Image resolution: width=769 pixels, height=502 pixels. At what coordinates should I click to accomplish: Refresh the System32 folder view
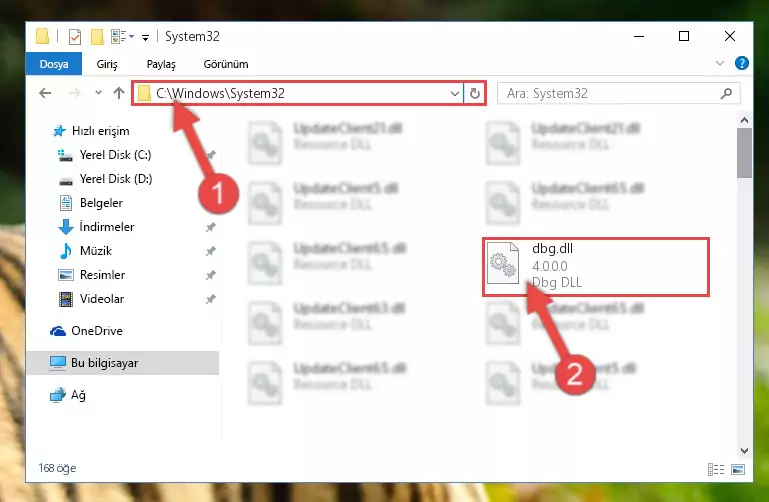pyautogui.click(x=475, y=93)
